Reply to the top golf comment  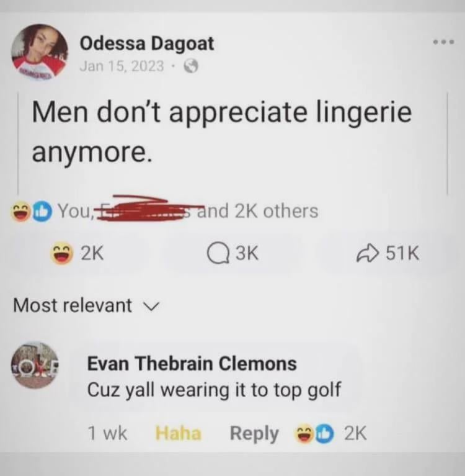pyautogui.click(x=254, y=434)
